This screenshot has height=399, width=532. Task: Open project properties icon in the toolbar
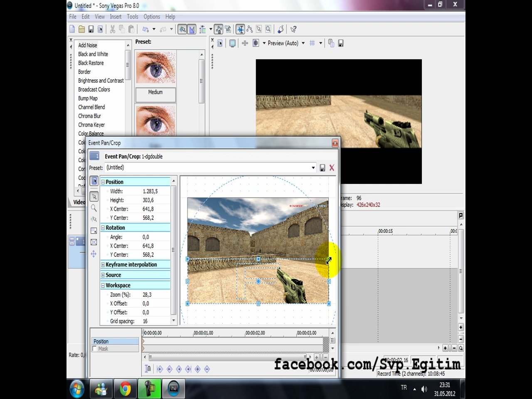click(100, 29)
